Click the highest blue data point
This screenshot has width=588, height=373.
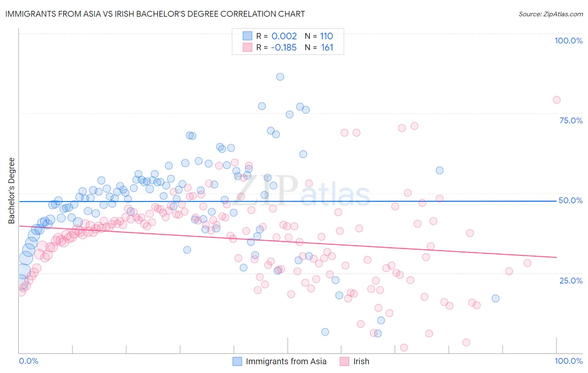280,77
